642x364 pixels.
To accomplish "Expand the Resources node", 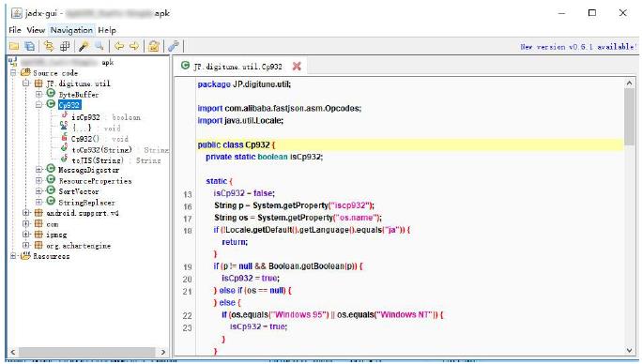I will (x=13, y=256).
